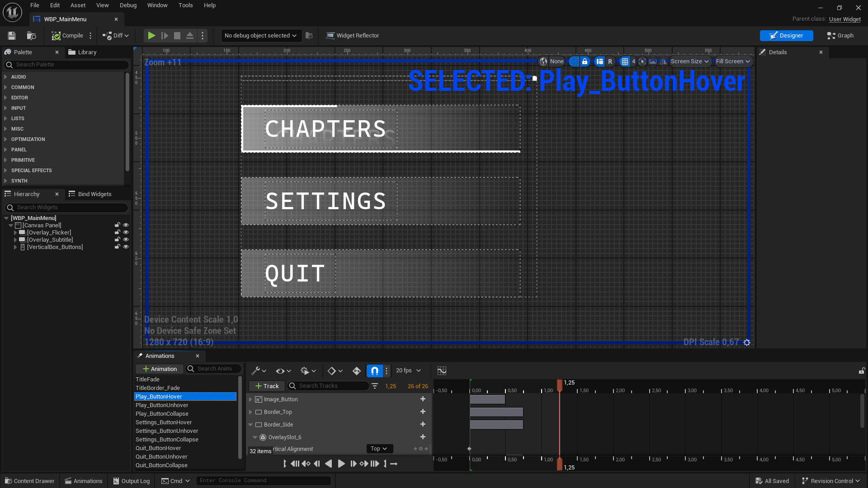Viewport: 868px width, 488px height.
Task: Click the designer settings gear icon
Action: pyautogui.click(x=747, y=343)
